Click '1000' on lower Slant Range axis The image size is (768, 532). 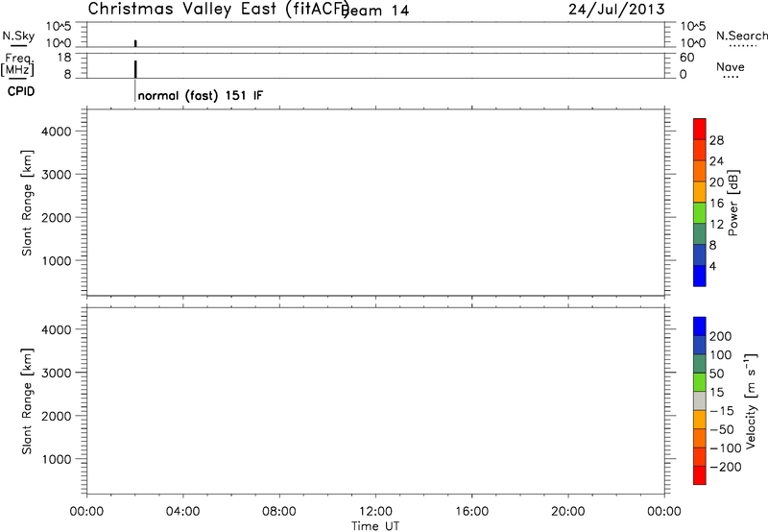point(57,459)
